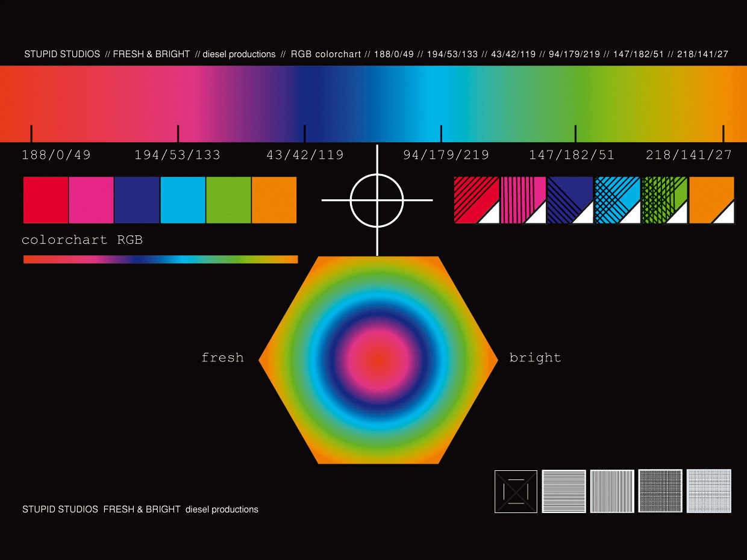Click the white crosshair registration mark
747x560 pixels.
[x=377, y=200]
